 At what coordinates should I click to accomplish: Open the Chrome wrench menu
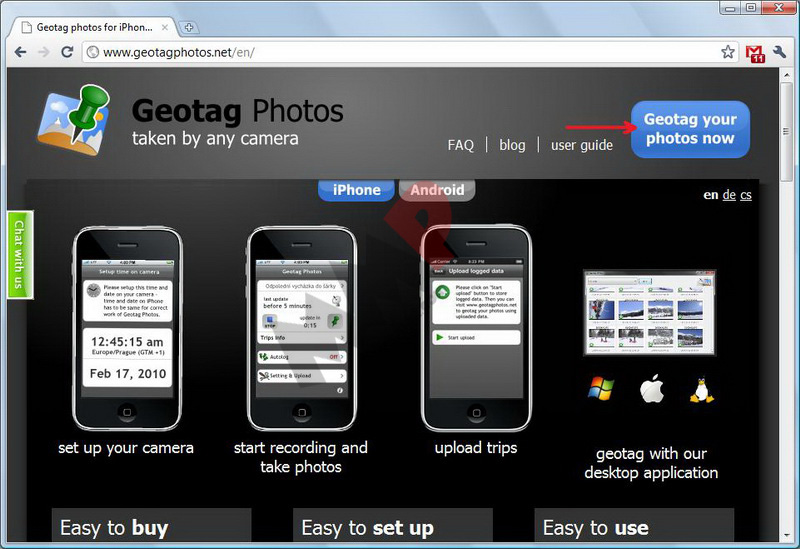(780, 52)
